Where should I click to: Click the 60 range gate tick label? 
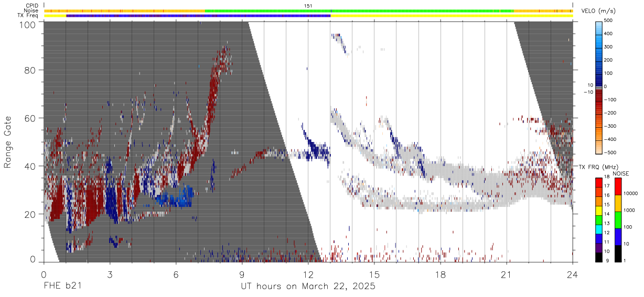(30, 118)
